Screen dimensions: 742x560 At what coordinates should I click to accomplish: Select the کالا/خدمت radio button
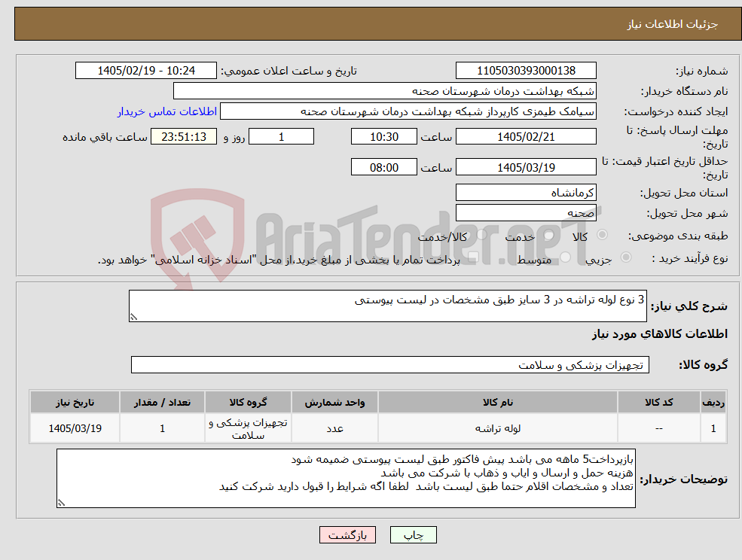coord(481,235)
